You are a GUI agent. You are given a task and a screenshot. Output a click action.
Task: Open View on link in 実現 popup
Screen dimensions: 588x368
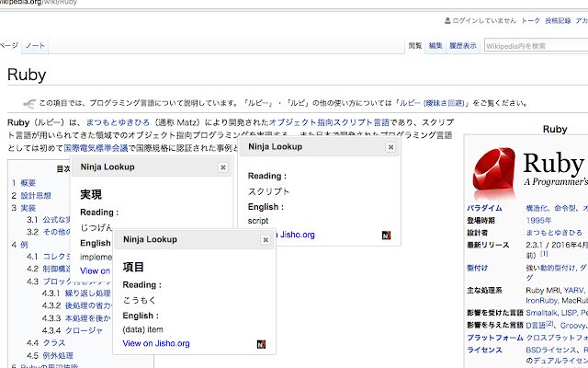[x=96, y=270]
